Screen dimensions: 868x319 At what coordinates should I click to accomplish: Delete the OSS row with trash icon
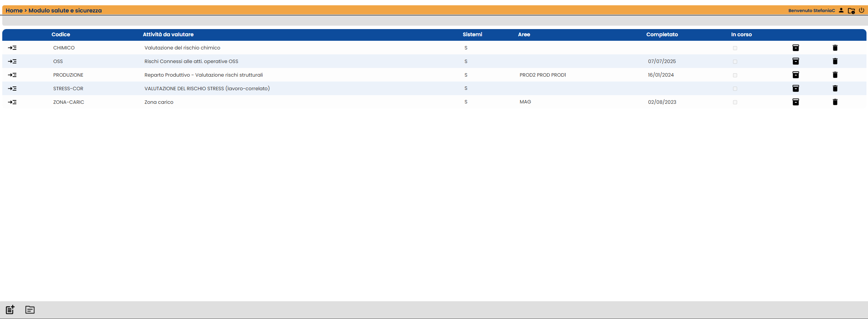(835, 61)
